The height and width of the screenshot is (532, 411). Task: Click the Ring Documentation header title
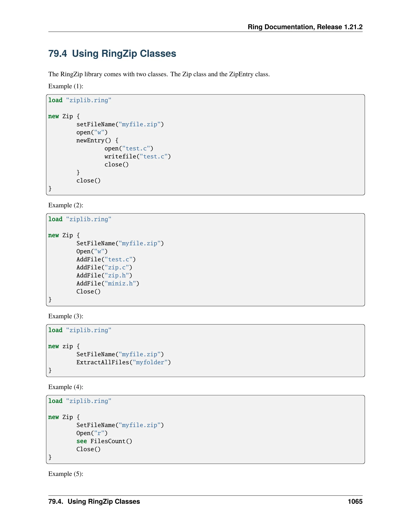(305, 27)
